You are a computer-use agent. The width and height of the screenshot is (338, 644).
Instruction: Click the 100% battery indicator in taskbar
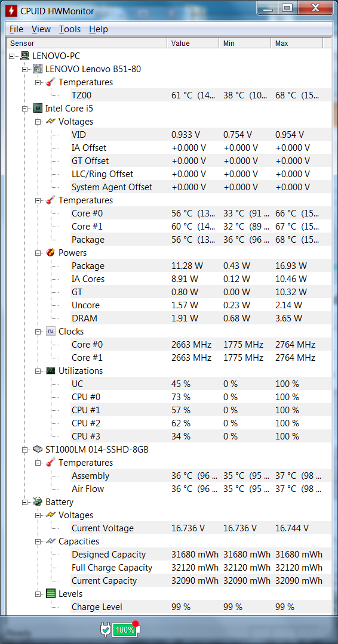pos(125,629)
